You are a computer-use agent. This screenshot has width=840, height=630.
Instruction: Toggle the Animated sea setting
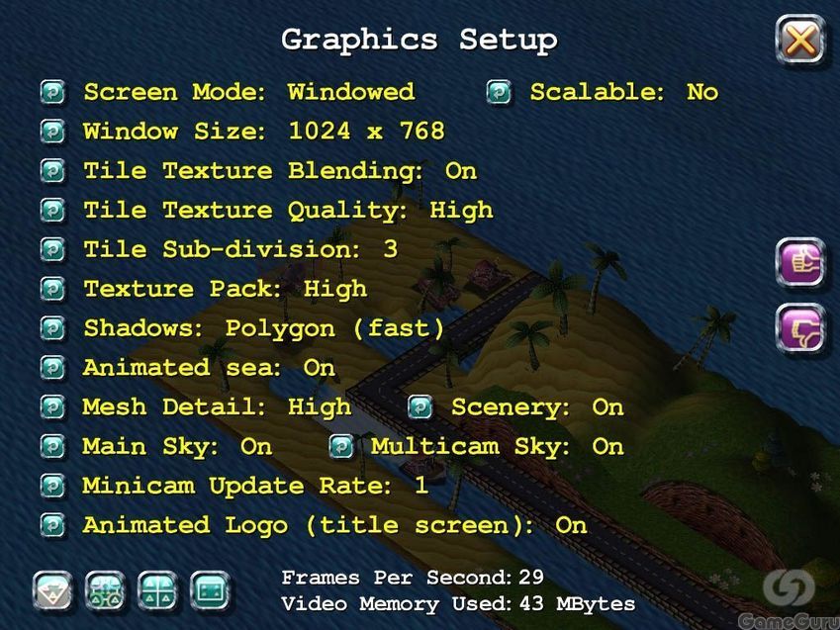tap(53, 368)
